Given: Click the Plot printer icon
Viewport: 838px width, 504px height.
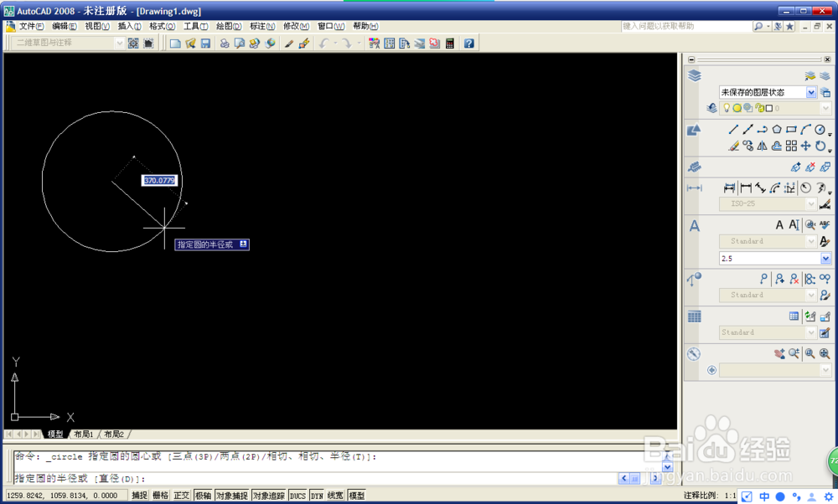Looking at the screenshot, I should (x=225, y=44).
